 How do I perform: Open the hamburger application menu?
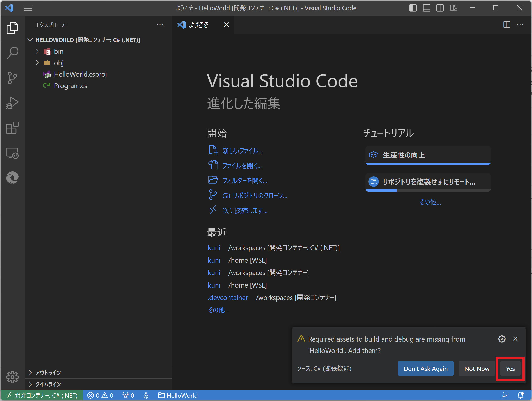pos(28,8)
